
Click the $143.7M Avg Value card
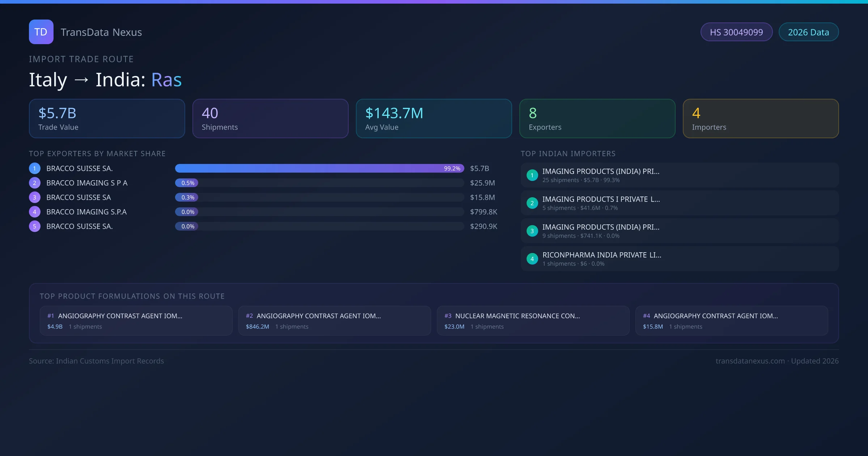click(x=434, y=118)
